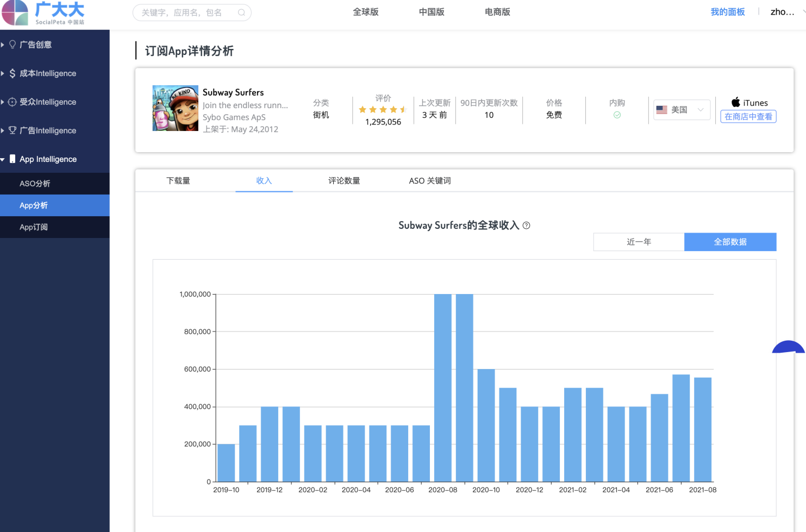Open the 美国 country dropdown
This screenshot has width=806, height=532.
tap(682, 110)
